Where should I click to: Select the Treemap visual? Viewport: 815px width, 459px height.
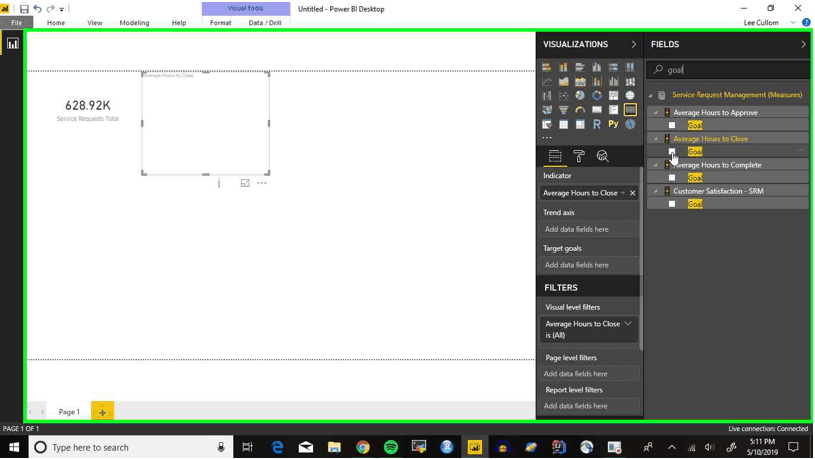[x=613, y=96]
